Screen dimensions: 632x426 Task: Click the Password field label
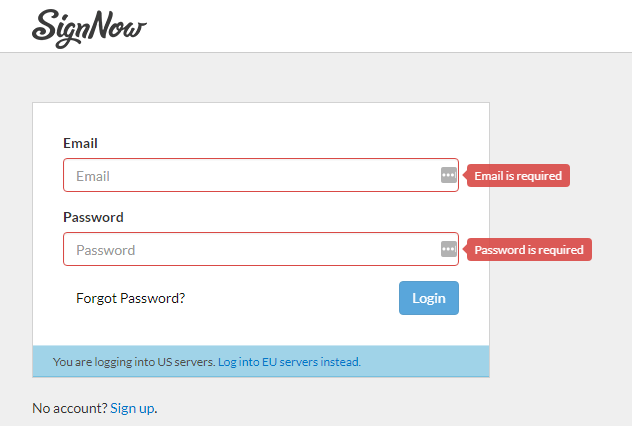(93, 217)
